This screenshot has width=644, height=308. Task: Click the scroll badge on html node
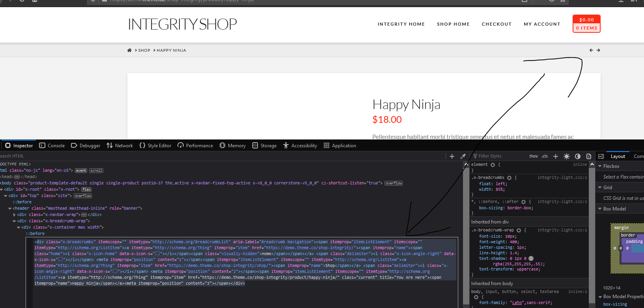click(x=96, y=171)
